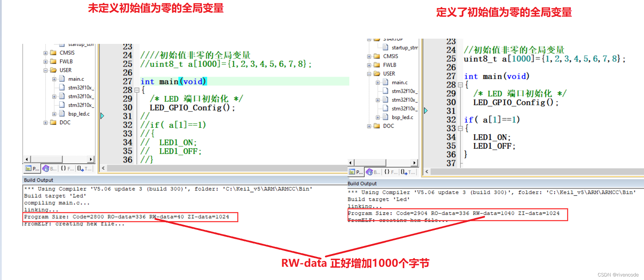644x280 pixels.
Task: Click 'compiling main.c...' in left Build Output
Action: pyautogui.click(x=57, y=203)
